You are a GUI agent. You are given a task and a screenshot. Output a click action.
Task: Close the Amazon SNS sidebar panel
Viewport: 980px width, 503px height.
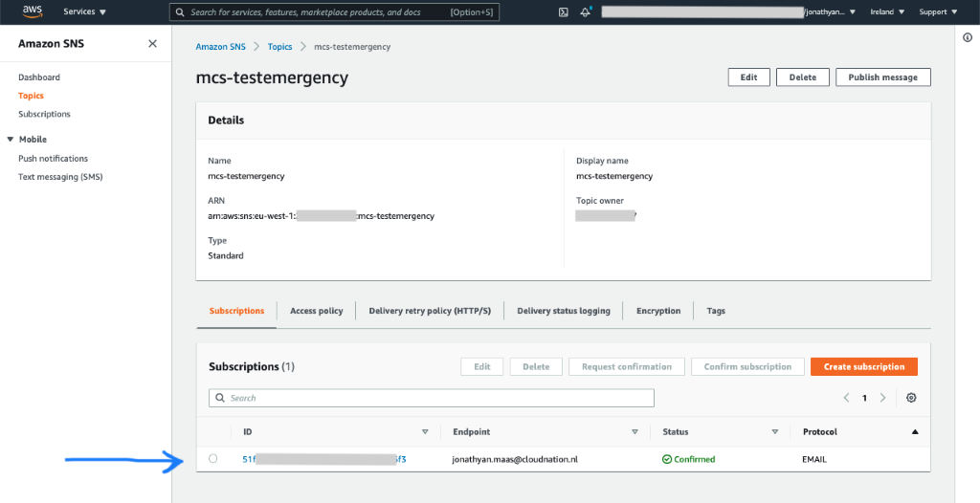tap(152, 44)
